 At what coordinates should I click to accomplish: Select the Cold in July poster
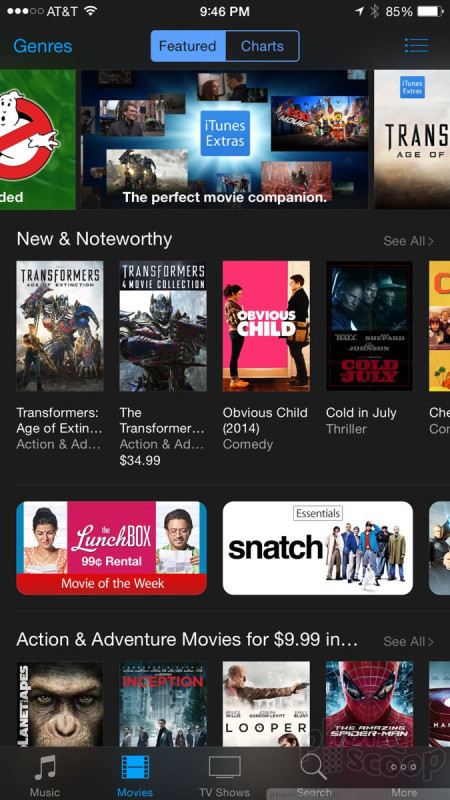(x=369, y=326)
